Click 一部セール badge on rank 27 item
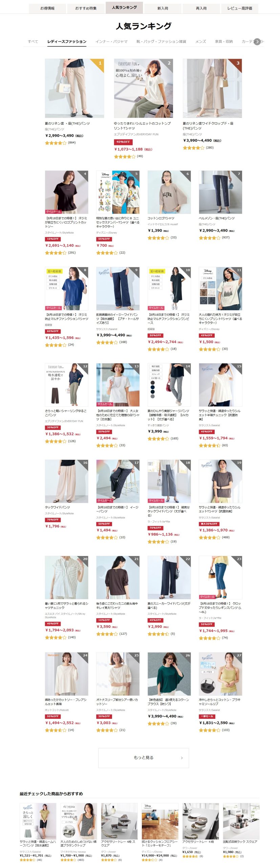Viewport: 280px width, 868px height. coord(207,716)
